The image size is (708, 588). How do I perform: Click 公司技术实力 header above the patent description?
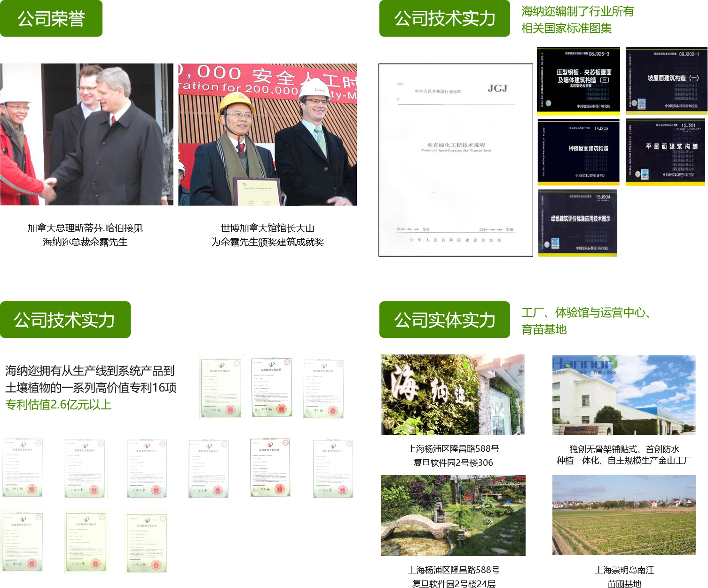pyautogui.click(x=65, y=320)
